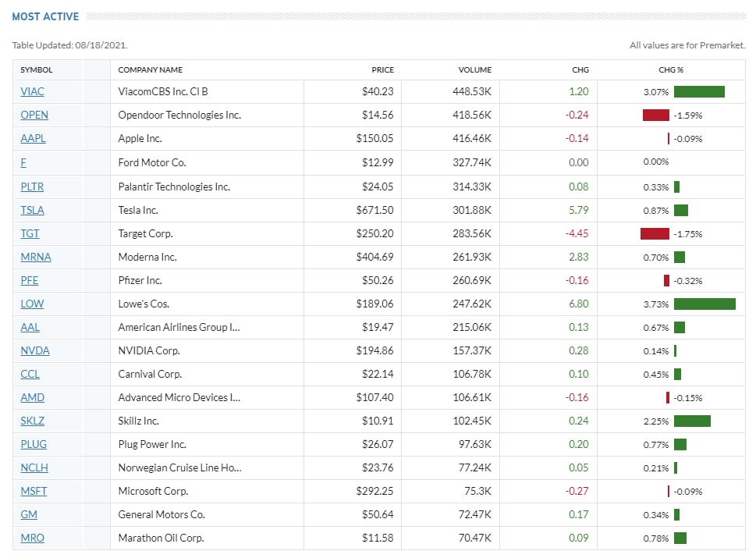This screenshot has width=756, height=558.
Task: Open the CCL symbol link
Action: click(x=30, y=375)
